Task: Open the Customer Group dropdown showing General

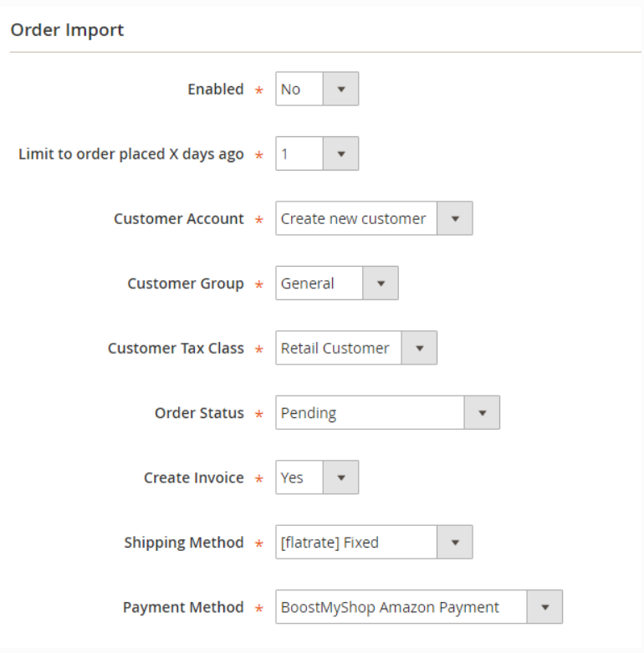Action: pyautogui.click(x=319, y=283)
